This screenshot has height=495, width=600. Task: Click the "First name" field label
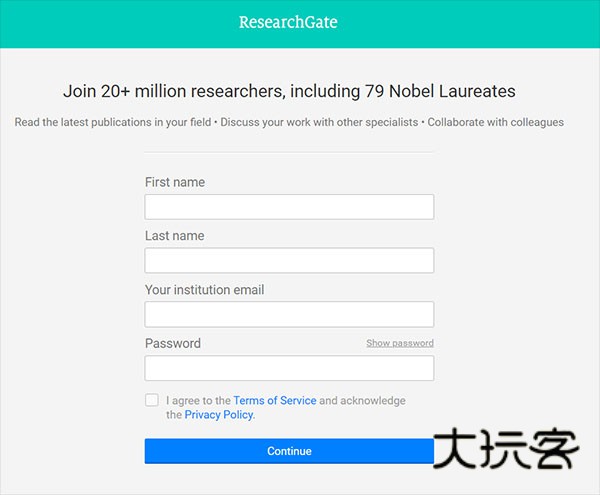click(175, 182)
